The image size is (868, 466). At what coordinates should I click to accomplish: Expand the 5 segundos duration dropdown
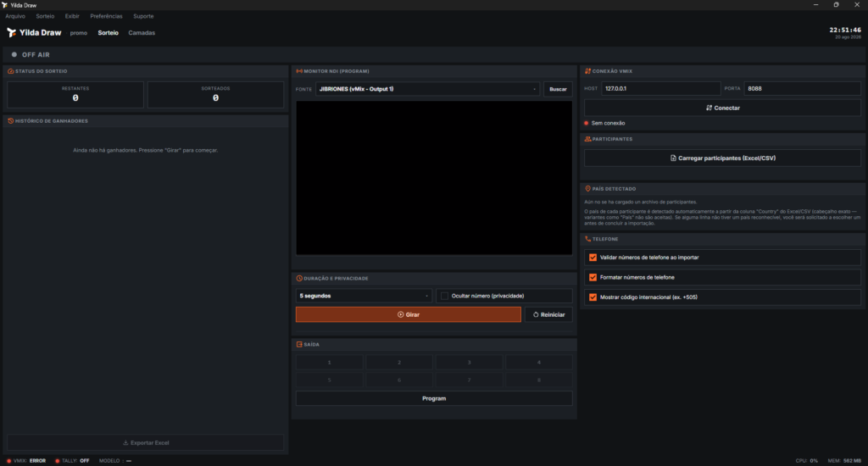(x=364, y=296)
